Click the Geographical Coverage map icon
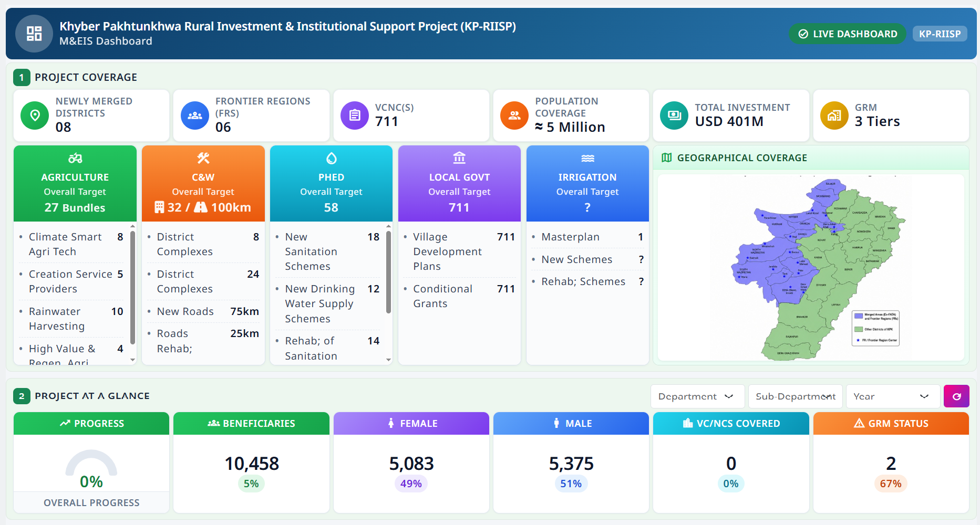Viewport: 980px width, 525px height. (667, 157)
